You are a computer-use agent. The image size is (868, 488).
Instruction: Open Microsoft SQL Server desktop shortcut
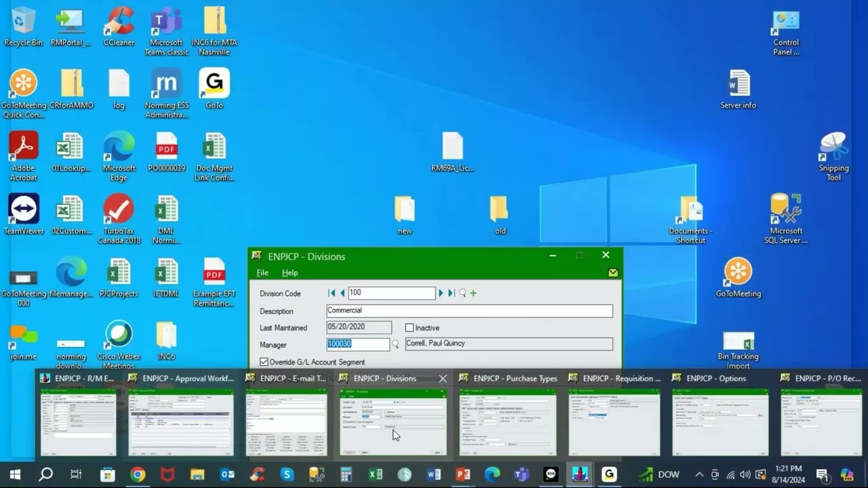[x=786, y=220]
